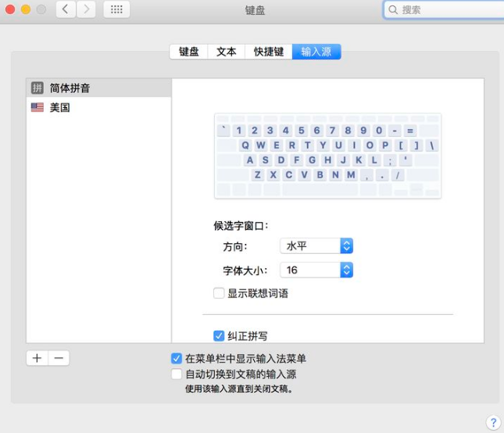Open the 方向 dropdown showing 水平

(x=316, y=246)
